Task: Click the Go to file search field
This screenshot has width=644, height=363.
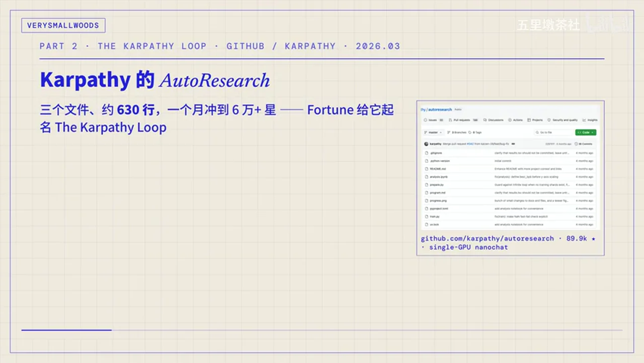Action: pyautogui.click(x=553, y=132)
